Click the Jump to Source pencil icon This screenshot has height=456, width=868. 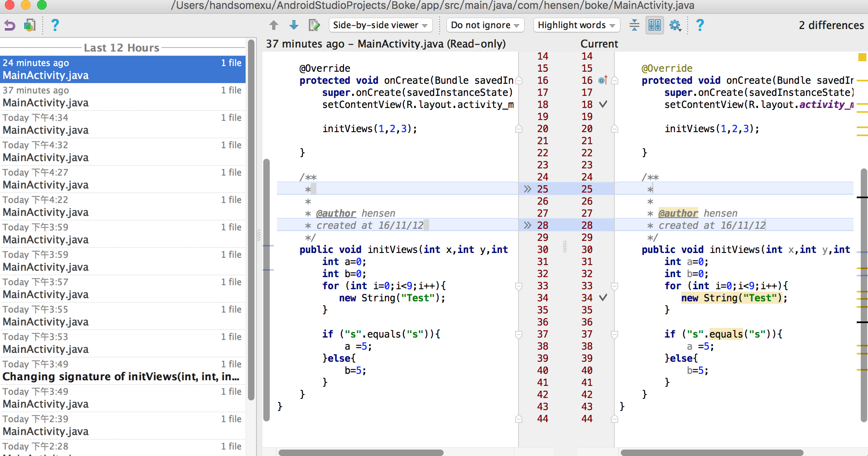coord(314,25)
